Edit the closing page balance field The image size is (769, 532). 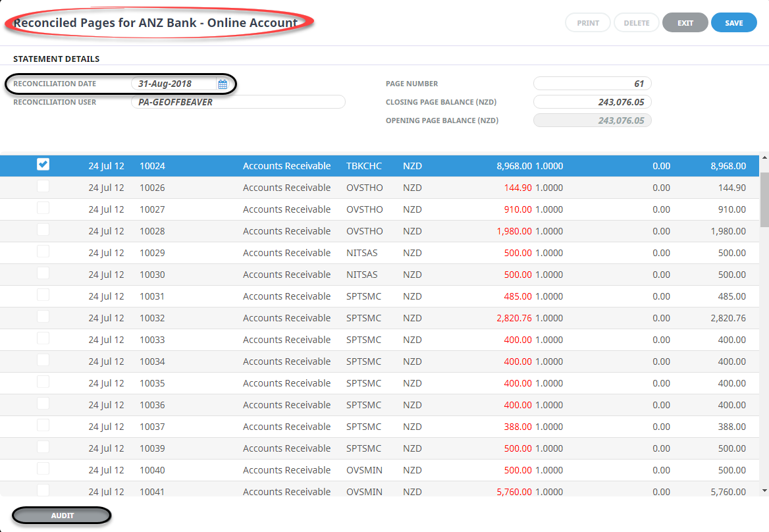click(592, 102)
